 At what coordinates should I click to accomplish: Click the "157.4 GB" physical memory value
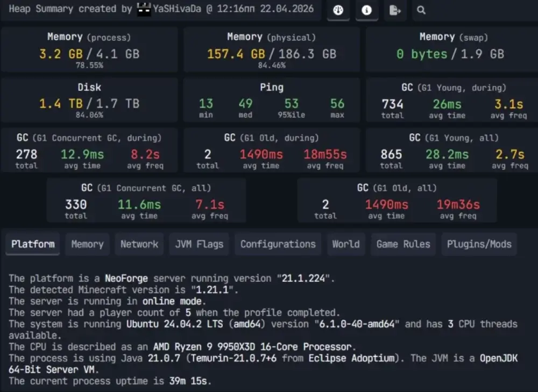click(236, 54)
